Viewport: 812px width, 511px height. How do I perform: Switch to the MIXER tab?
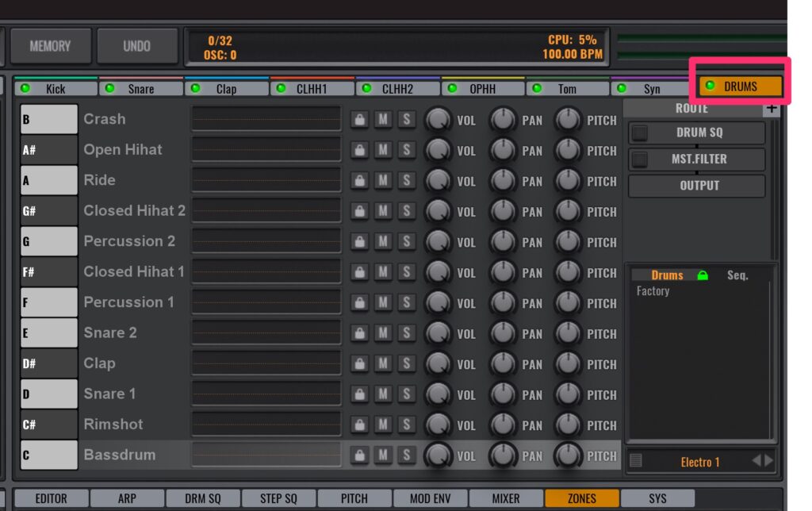pyautogui.click(x=505, y=498)
